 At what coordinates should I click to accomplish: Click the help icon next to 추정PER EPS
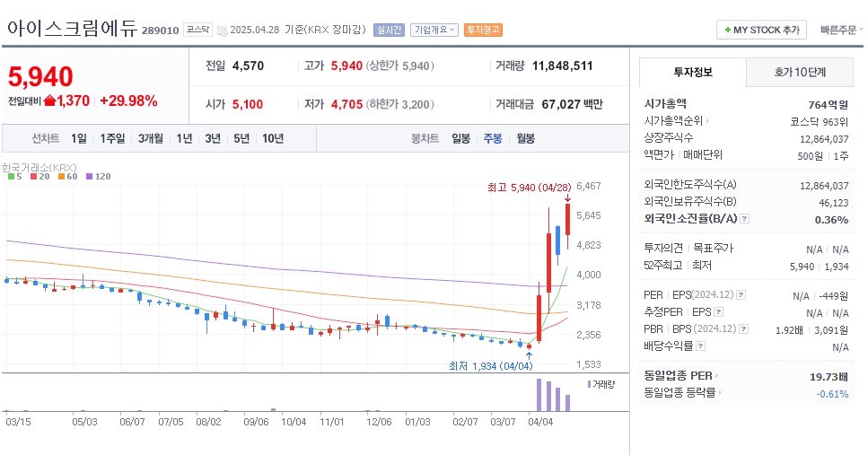click(x=718, y=312)
